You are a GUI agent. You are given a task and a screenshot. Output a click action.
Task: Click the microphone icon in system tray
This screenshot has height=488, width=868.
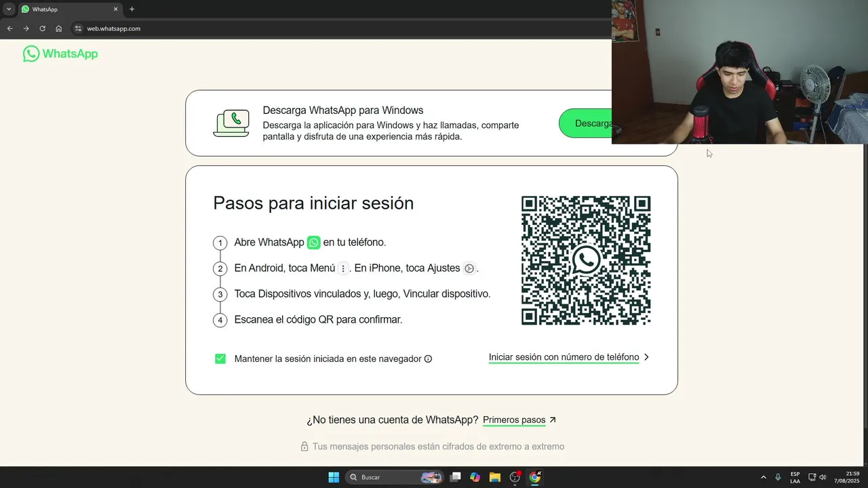click(x=778, y=477)
